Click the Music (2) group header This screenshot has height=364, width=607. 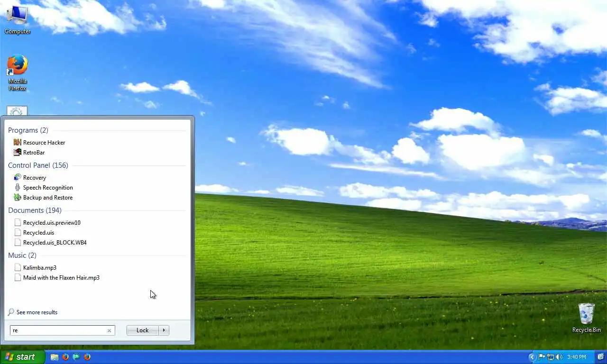pos(22,255)
